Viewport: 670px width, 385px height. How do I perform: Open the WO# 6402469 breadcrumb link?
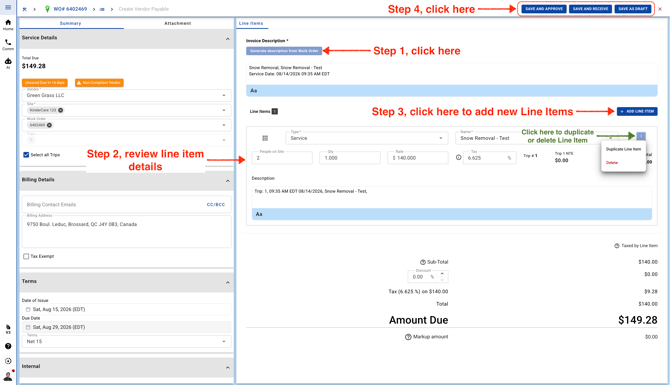pyautogui.click(x=70, y=9)
